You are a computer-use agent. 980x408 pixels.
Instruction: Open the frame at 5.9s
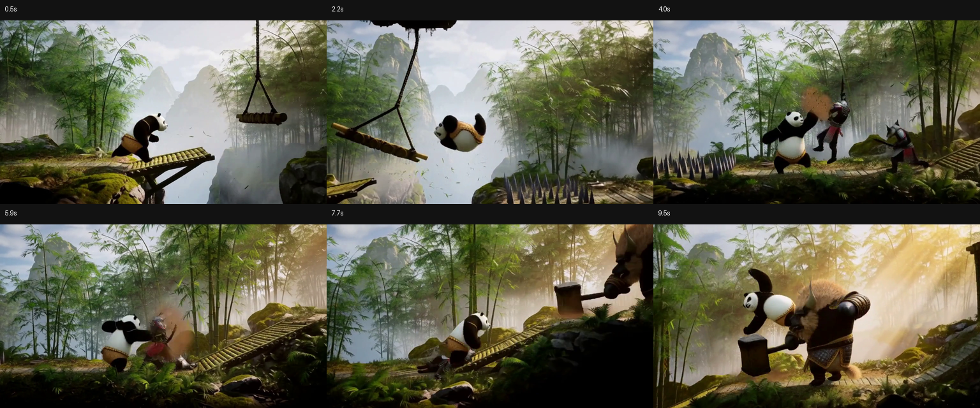[x=163, y=316]
